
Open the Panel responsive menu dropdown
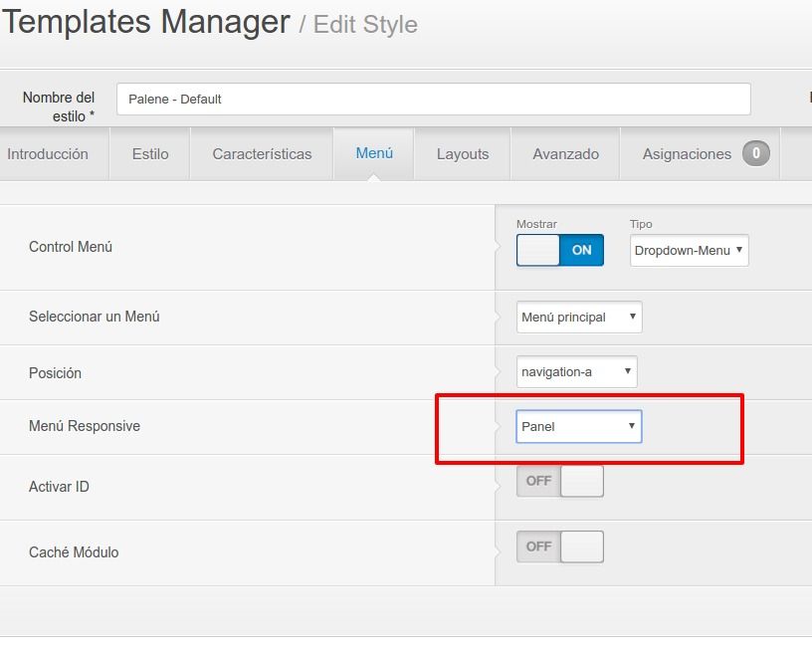click(x=579, y=426)
